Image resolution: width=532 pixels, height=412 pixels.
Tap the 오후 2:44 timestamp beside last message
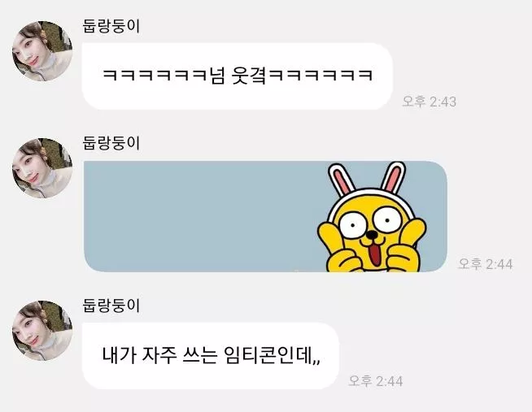tap(376, 381)
